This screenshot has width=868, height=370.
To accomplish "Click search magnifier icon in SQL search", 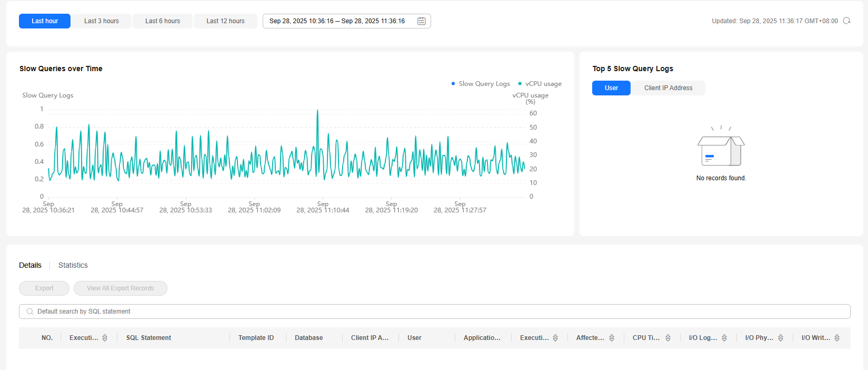I will point(30,311).
